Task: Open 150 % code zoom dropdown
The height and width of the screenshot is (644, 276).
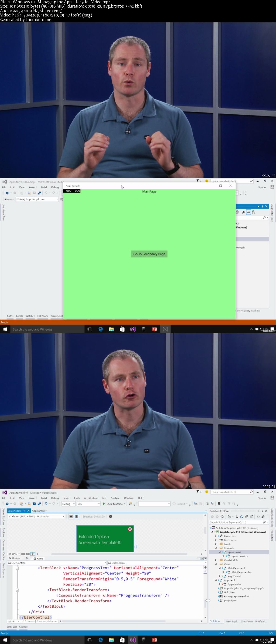Action: [13, 621]
